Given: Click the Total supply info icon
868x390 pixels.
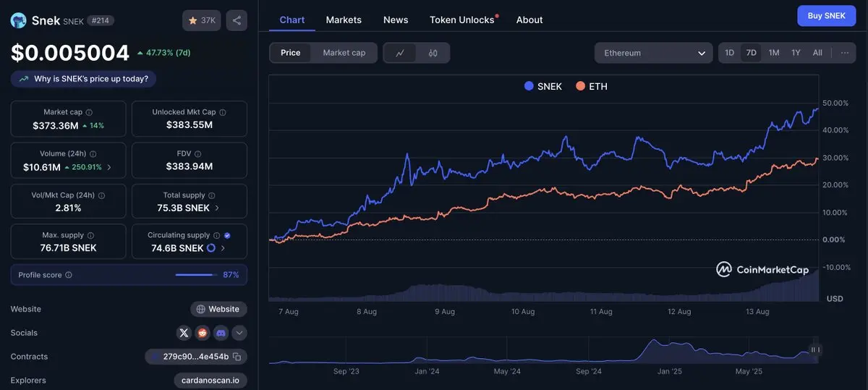Looking at the screenshot, I should pos(212,195).
